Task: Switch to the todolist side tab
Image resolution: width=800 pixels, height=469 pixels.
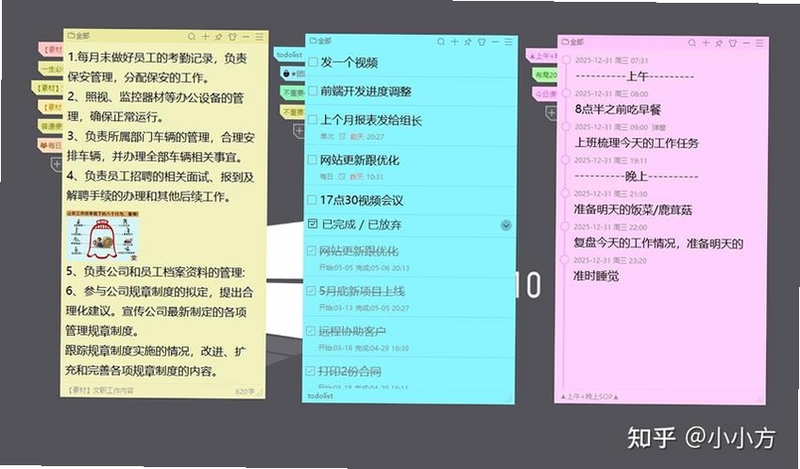Action: coord(289,54)
